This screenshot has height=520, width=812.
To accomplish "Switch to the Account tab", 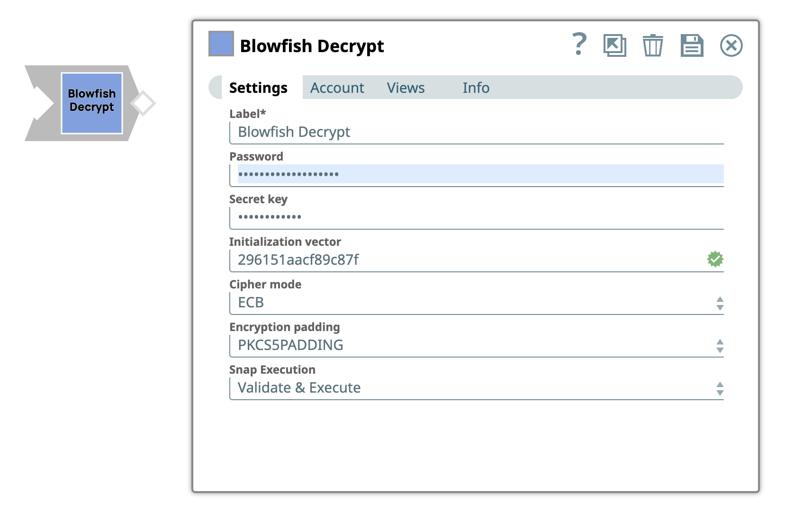I will tap(337, 88).
